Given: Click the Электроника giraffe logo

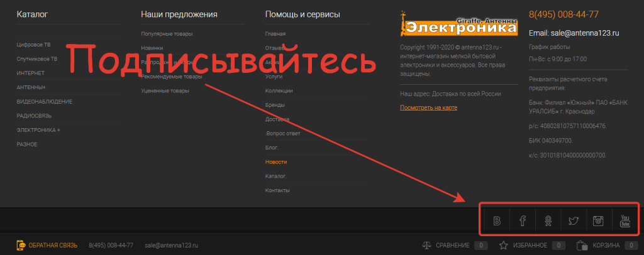Looking at the screenshot, I should (x=459, y=25).
